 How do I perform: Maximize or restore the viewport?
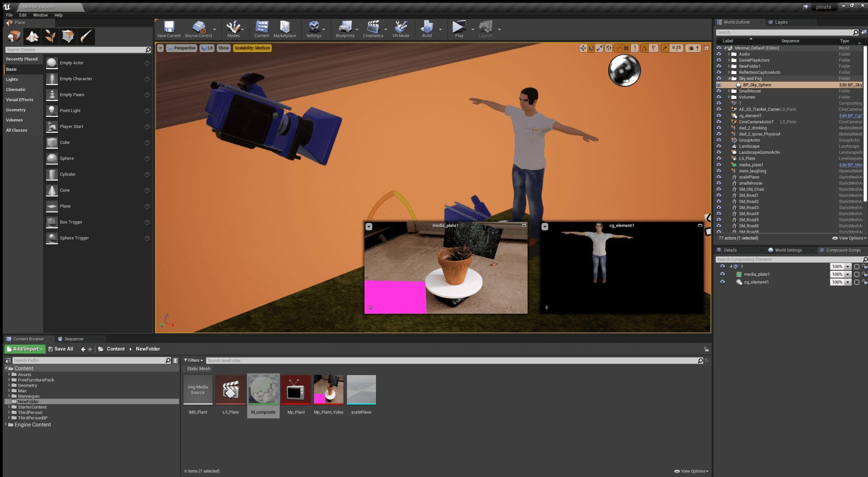(706, 48)
